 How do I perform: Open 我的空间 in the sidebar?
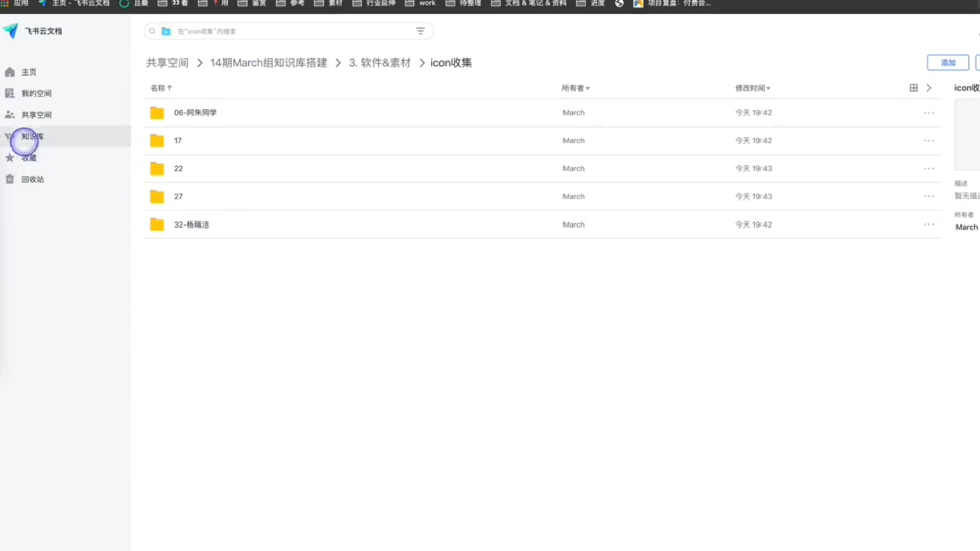[x=36, y=93]
